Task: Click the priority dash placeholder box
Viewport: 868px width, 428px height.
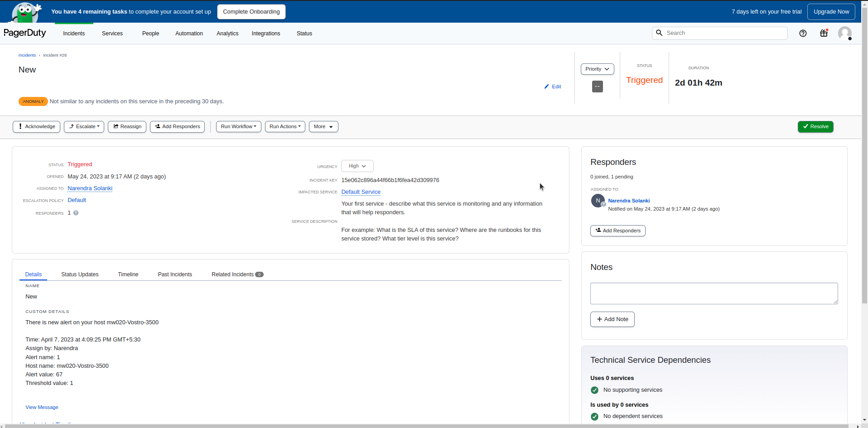Action: coord(598,87)
